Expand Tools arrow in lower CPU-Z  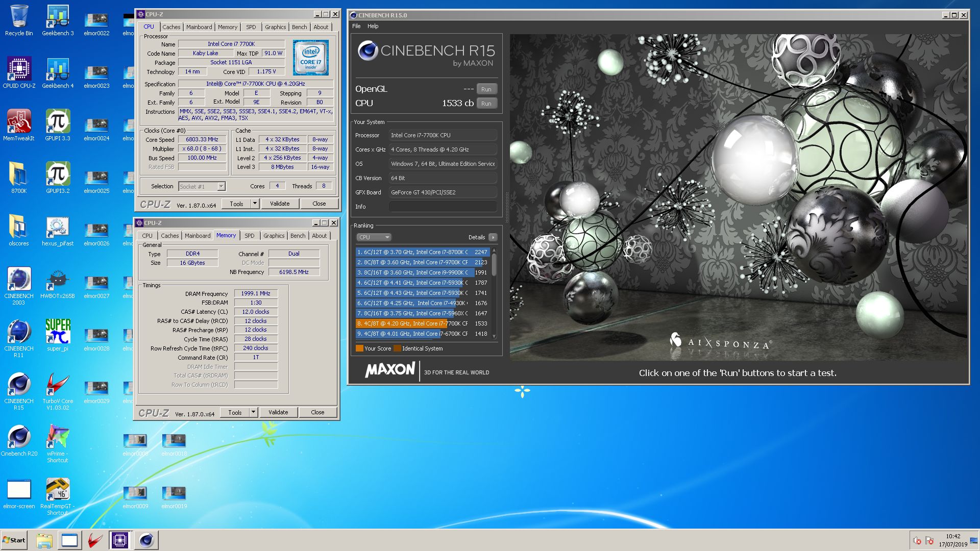pyautogui.click(x=253, y=412)
